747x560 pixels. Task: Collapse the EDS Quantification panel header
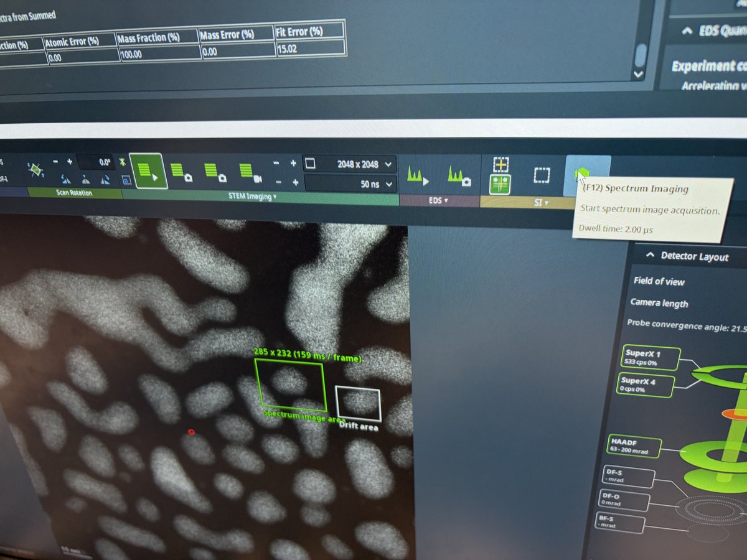coord(687,31)
